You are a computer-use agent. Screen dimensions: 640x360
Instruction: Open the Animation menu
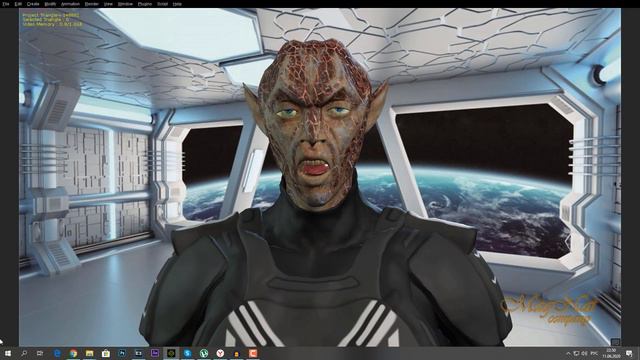click(70, 4)
